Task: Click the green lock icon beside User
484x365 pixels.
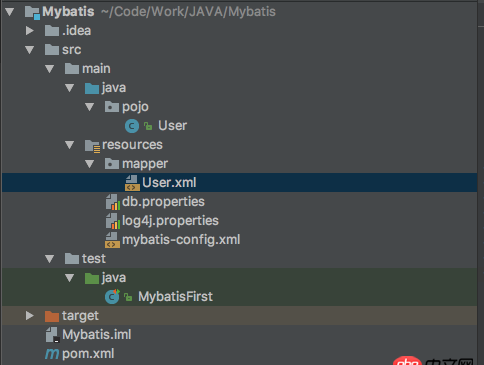Action: [148, 126]
